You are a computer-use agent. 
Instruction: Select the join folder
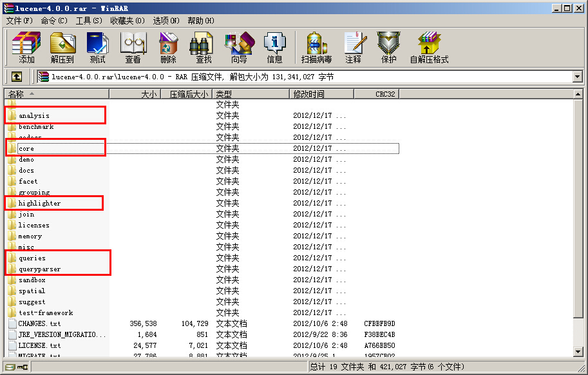pyautogui.click(x=26, y=214)
